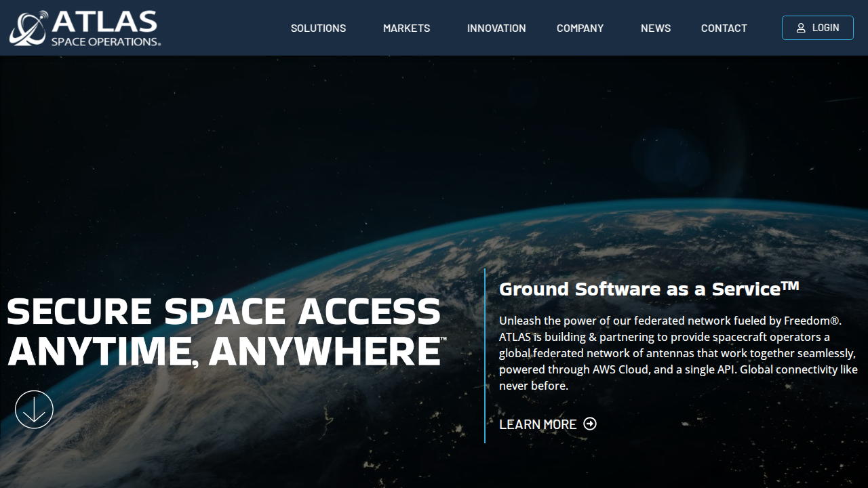Open the Innovation menu
The height and width of the screenshot is (488, 868).
(496, 28)
